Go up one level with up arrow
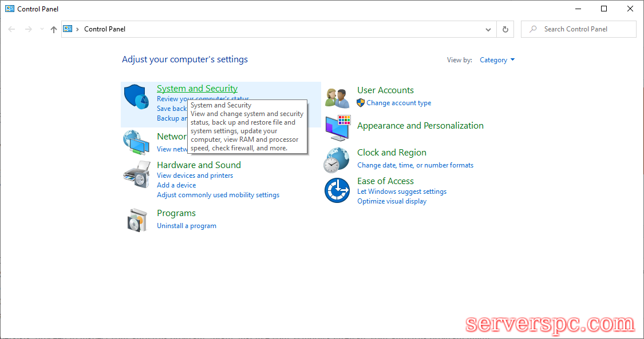Viewport: 644px width, 339px height. 54,29
